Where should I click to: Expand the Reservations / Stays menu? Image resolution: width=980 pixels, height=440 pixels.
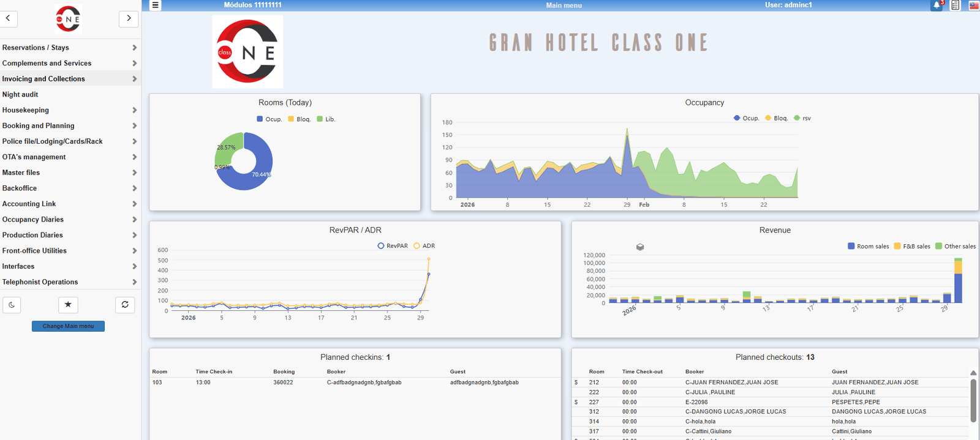tap(70, 48)
